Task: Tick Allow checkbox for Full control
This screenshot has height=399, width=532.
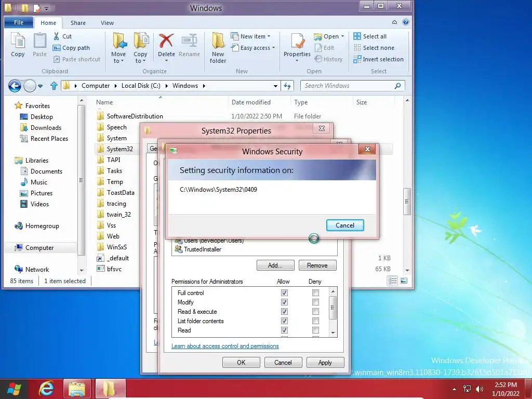Action: point(284,292)
